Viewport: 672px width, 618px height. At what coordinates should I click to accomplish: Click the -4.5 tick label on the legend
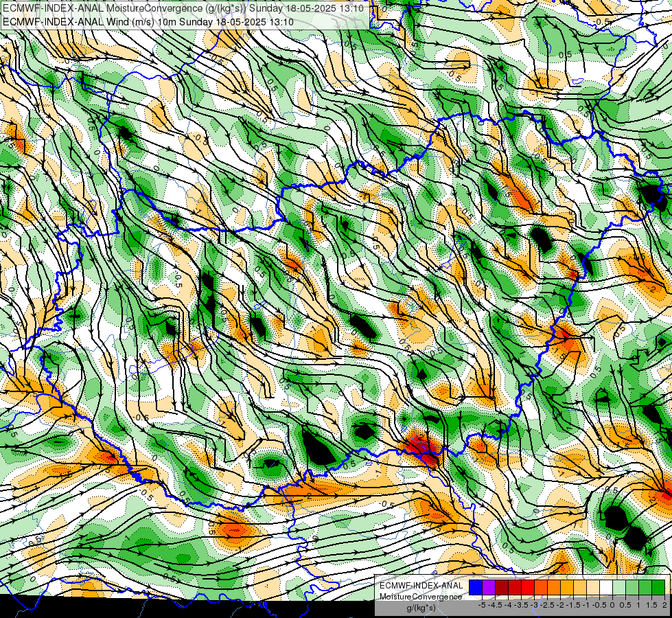[x=496, y=605]
